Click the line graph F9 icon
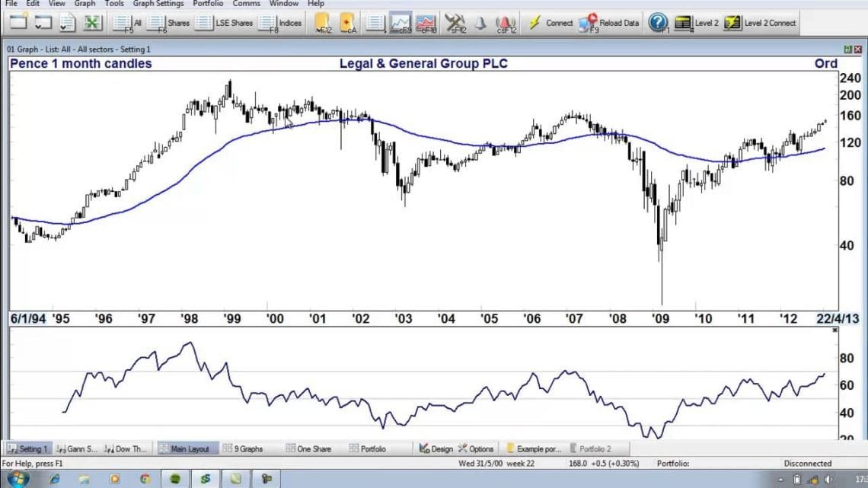 pos(400,23)
